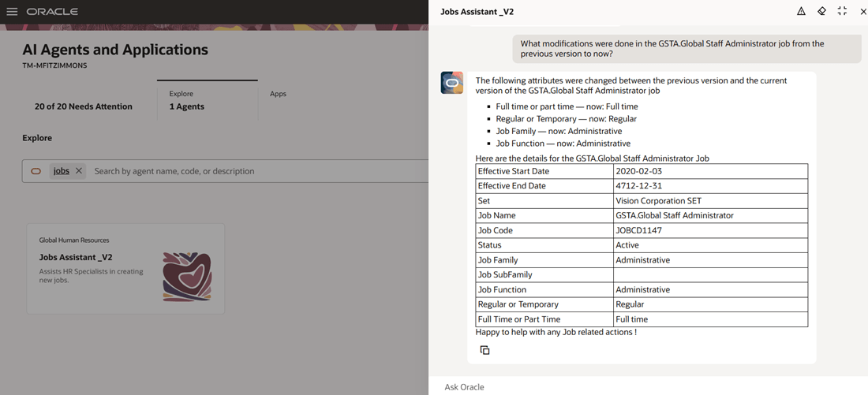Click the Assists HR Specialists description text
The height and width of the screenshot is (395, 868).
coord(92,275)
